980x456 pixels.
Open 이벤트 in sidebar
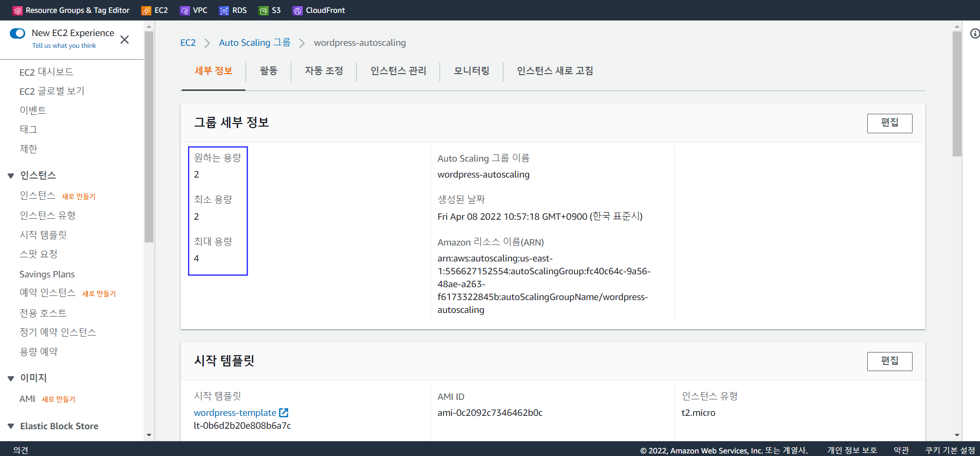pyautogui.click(x=33, y=110)
